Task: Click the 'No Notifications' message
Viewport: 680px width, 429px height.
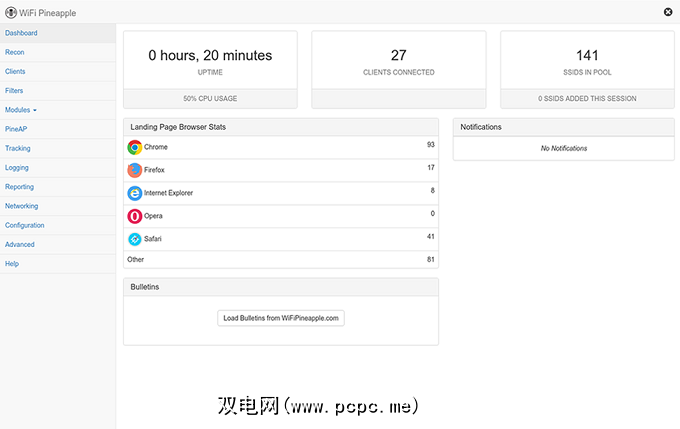Action: tap(564, 148)
